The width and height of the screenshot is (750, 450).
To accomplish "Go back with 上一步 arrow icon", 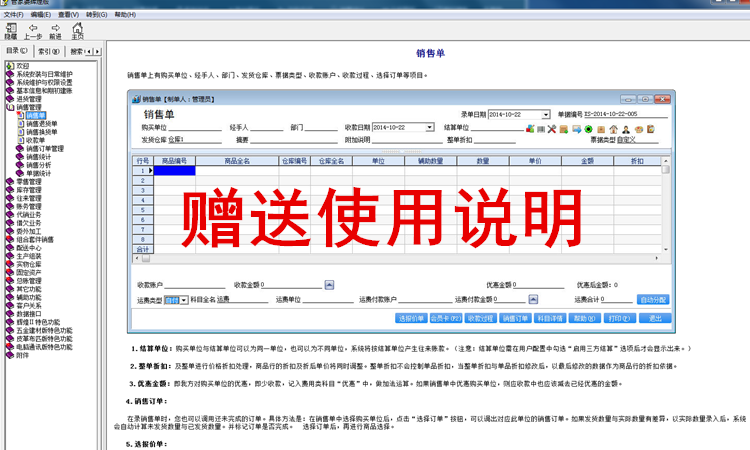I will click(x=33, y=28).
